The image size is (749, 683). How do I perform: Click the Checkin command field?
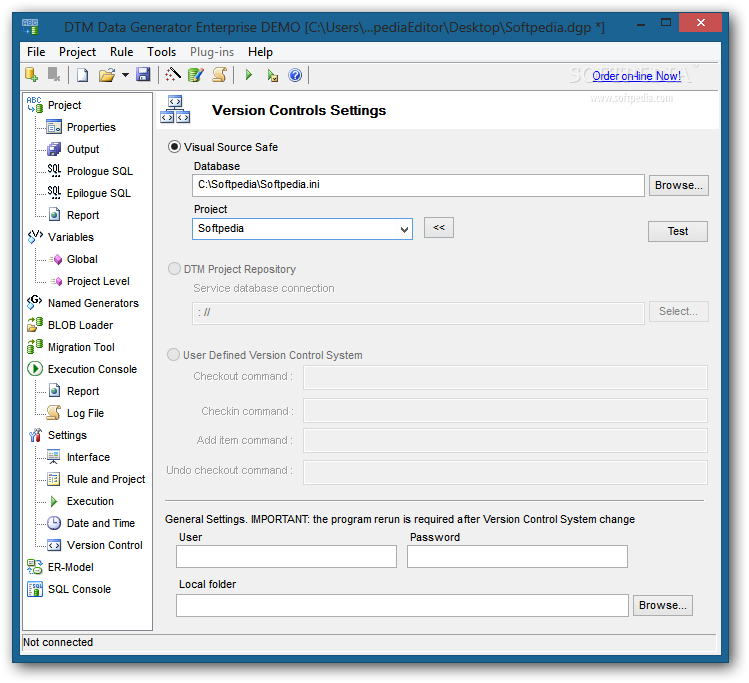tap(505, 411)
